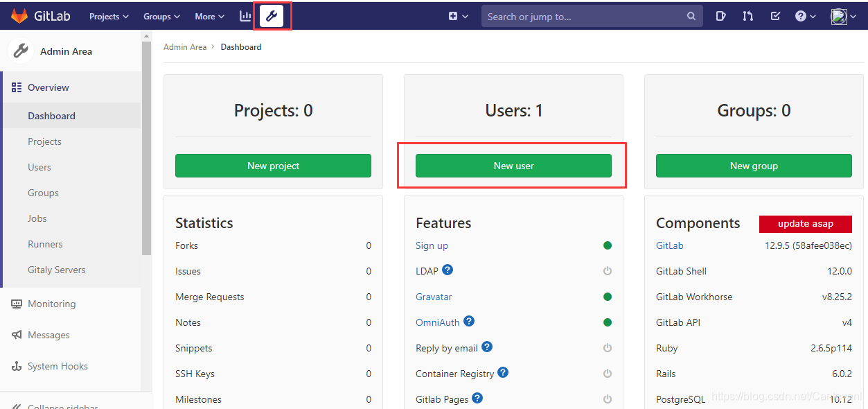Click the green New group button
868x409 pixels.
point(754,166)
